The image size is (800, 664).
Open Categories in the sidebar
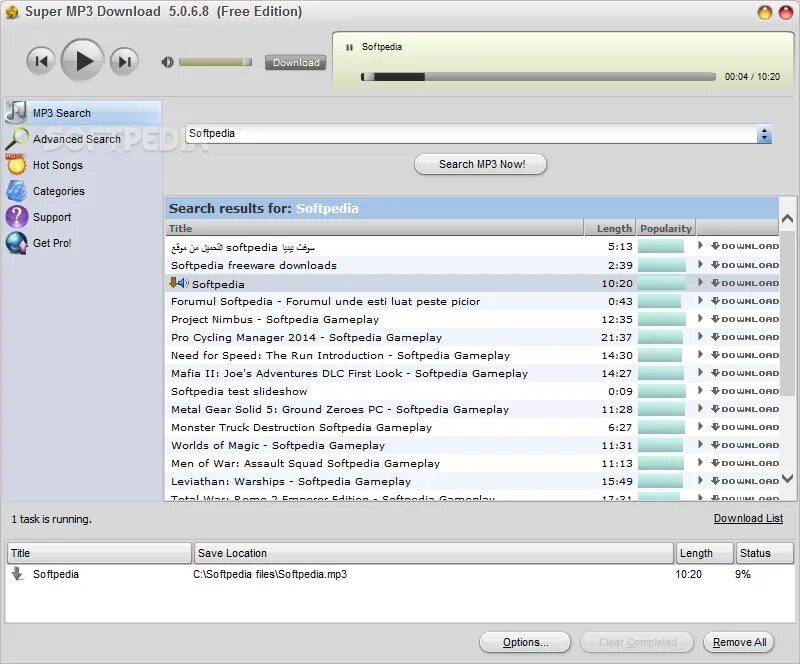[x=59, y=191]
